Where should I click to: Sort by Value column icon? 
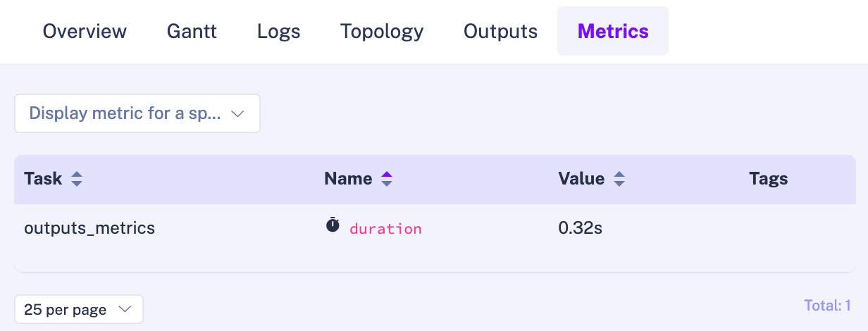(619, 180)
